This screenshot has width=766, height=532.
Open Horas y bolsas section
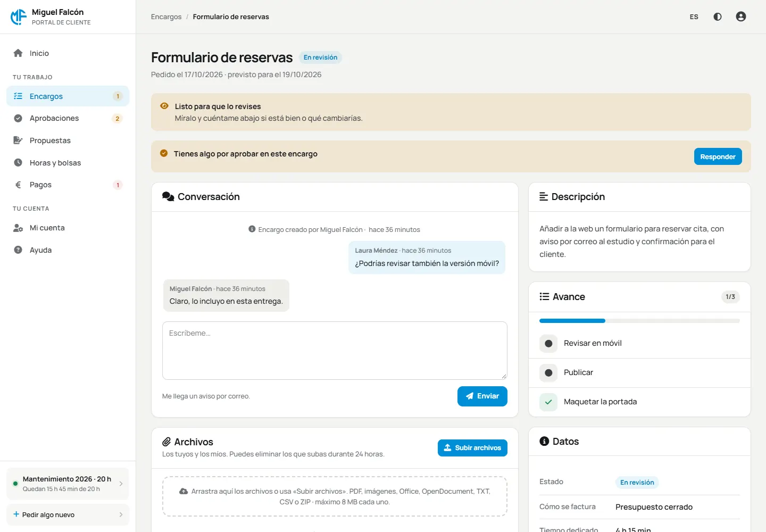pyautogui.click(x=68, y=163)
